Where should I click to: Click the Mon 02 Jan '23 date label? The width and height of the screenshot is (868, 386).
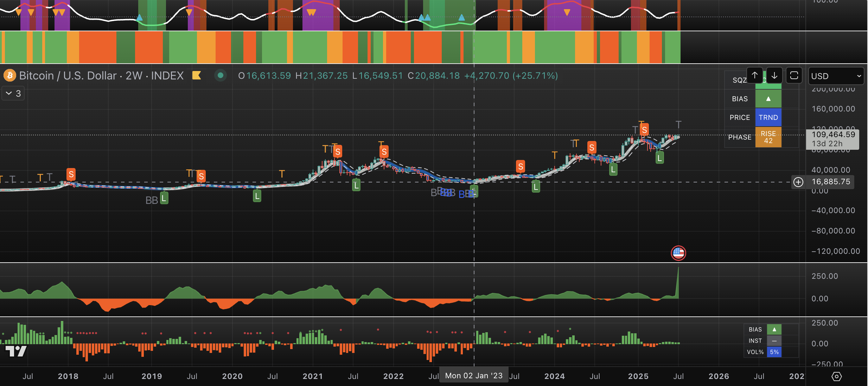[x=474, y=376]
